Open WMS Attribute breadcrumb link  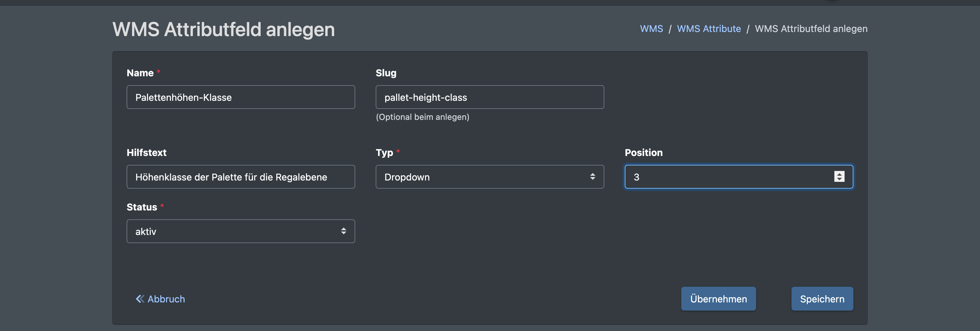point(709,29)
